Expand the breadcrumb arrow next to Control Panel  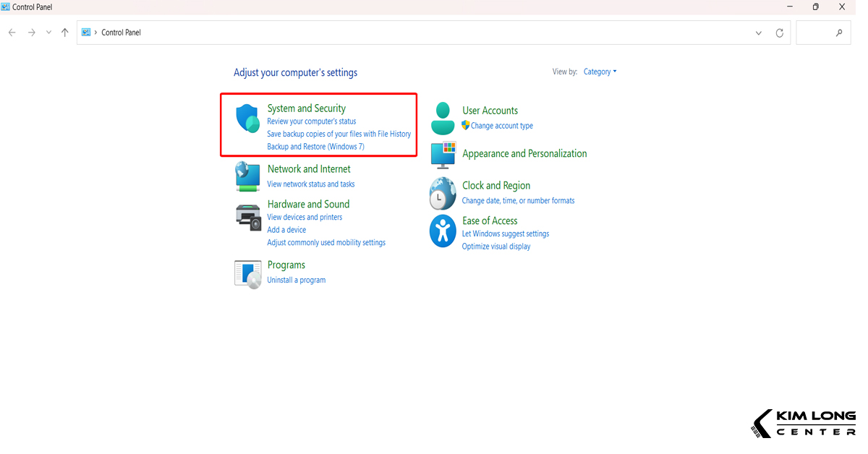96,32
